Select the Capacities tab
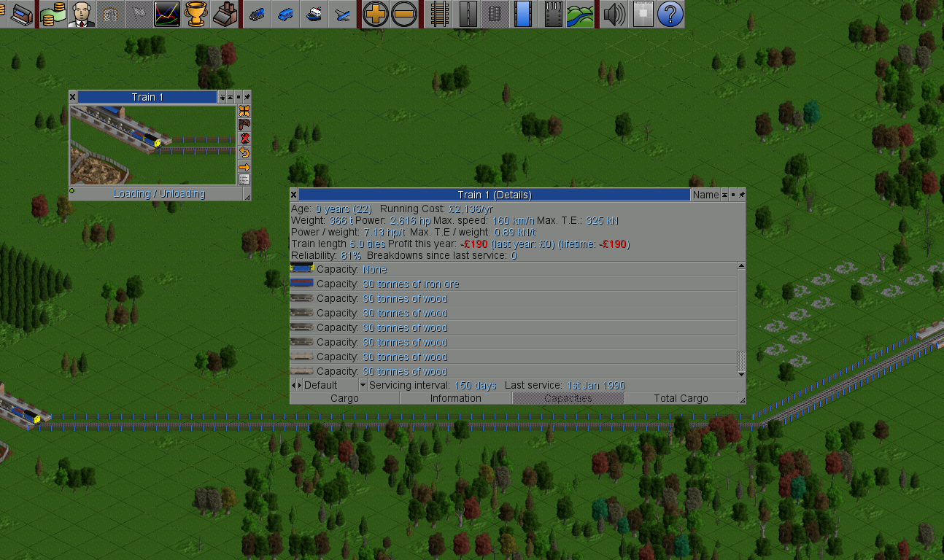 click(568, 398)
